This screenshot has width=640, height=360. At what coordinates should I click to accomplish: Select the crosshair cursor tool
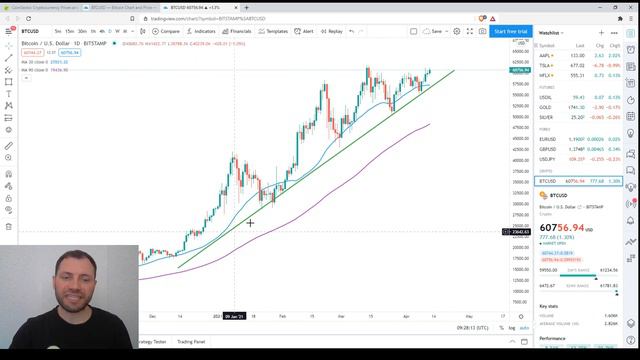[9, 46]
